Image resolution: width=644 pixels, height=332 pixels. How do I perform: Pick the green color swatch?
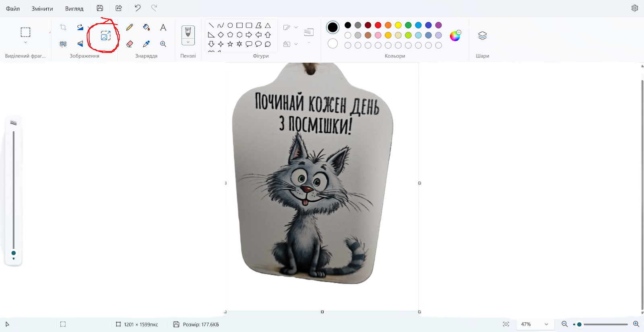click(408, 25)
